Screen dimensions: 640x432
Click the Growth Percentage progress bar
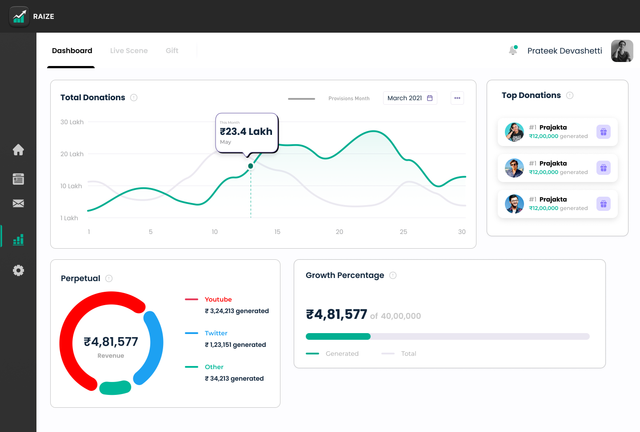click(x=447, y=336)
